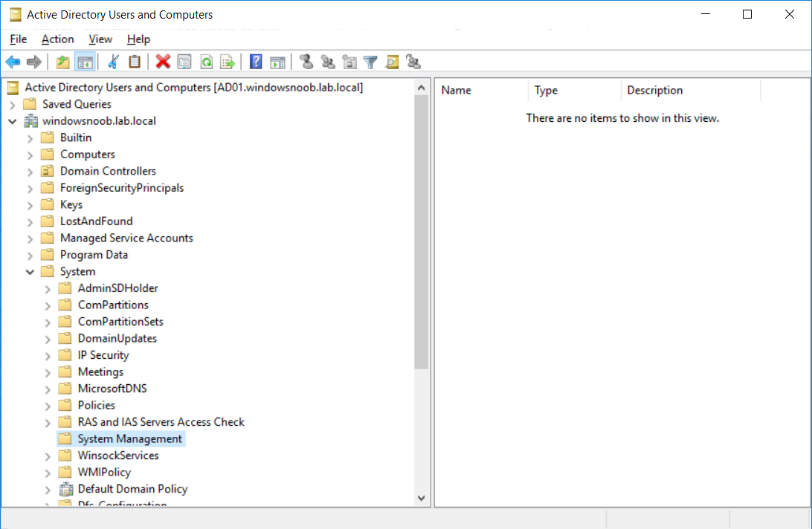Click the tree scrollbar up arrow
The height and width of the screenshot is (529, 812).
click(x=422, y=88)
